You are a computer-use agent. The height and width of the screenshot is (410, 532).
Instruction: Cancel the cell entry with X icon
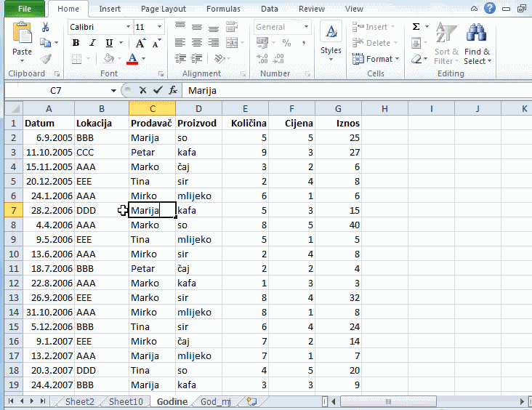click(x=143, y=90)
